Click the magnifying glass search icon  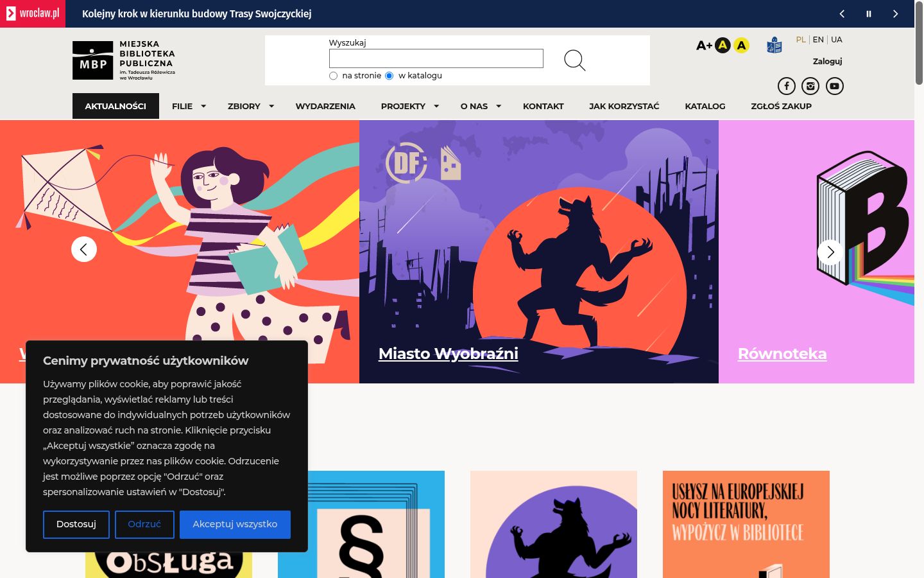tap(574, 60)
